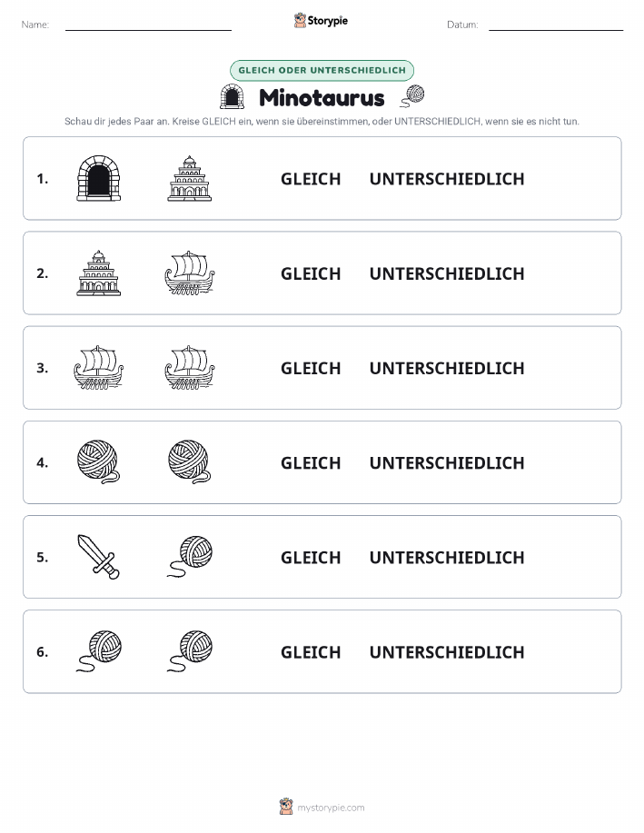This screenshot has width=644, height=833.
Task: Choose GLEICH for question 6
Action: coord(311,652)
